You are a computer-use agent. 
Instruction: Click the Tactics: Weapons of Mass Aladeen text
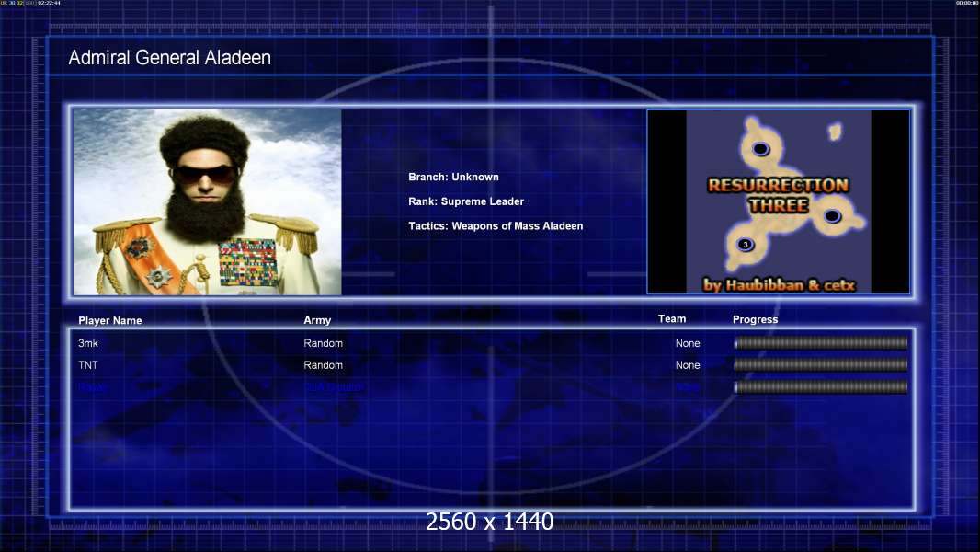coord(496,225)
